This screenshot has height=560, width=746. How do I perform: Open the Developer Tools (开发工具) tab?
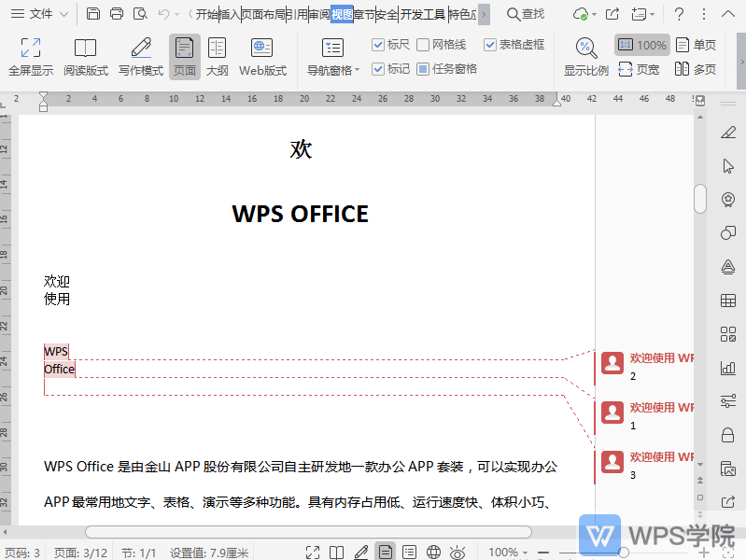422,14
